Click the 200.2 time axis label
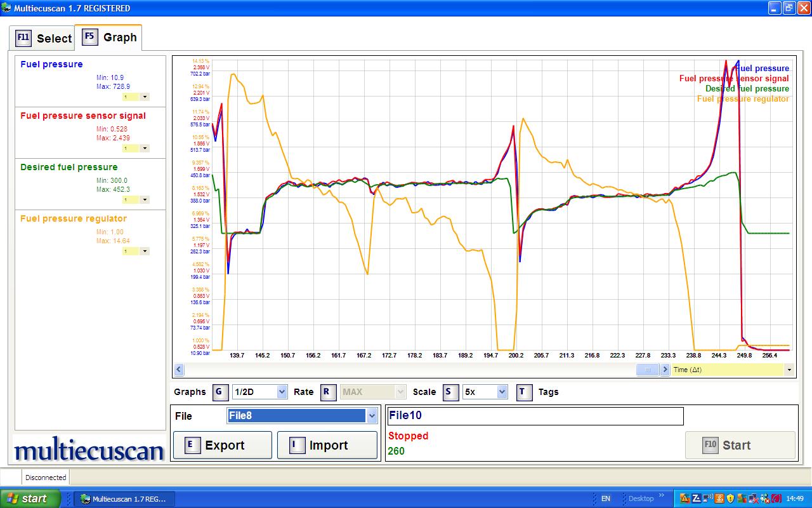The image size is (812, 508). tap(516, 356)
